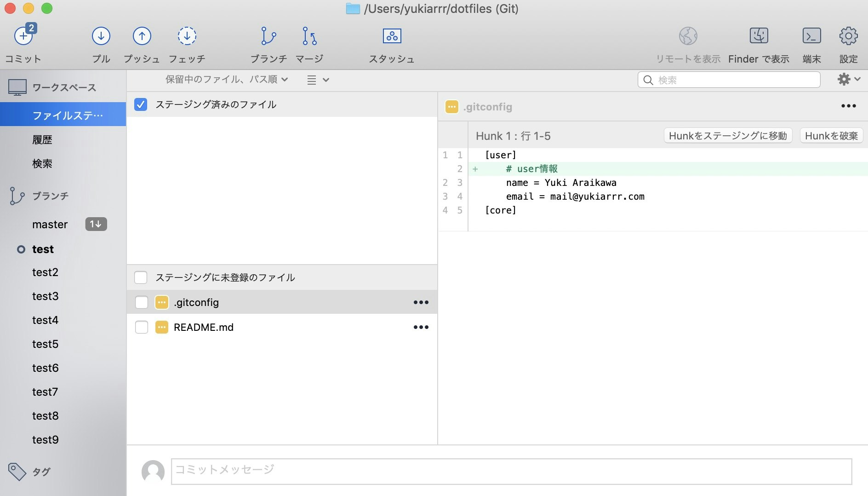Click into the 検索 search field
The width and height of the screenshot is (868, 496).
pos(729,80)
